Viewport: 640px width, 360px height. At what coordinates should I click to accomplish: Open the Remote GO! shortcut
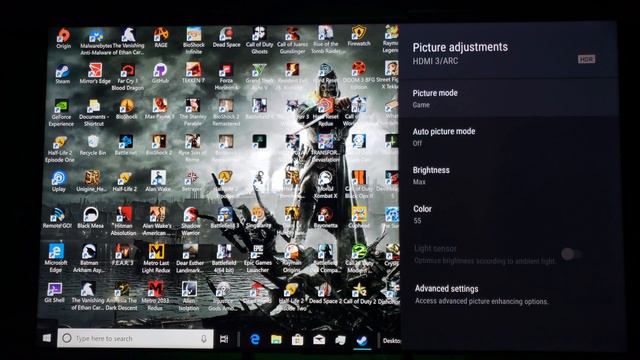[57, 218]
